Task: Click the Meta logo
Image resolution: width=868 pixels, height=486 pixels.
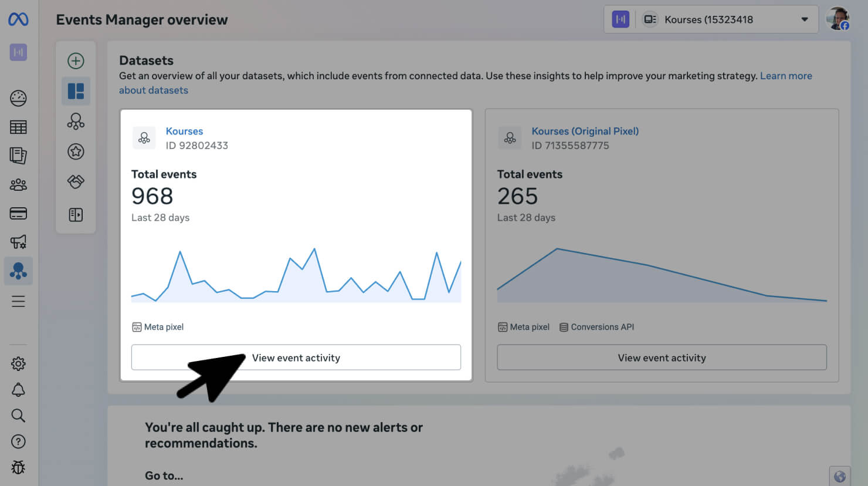Action: point(18,19)
